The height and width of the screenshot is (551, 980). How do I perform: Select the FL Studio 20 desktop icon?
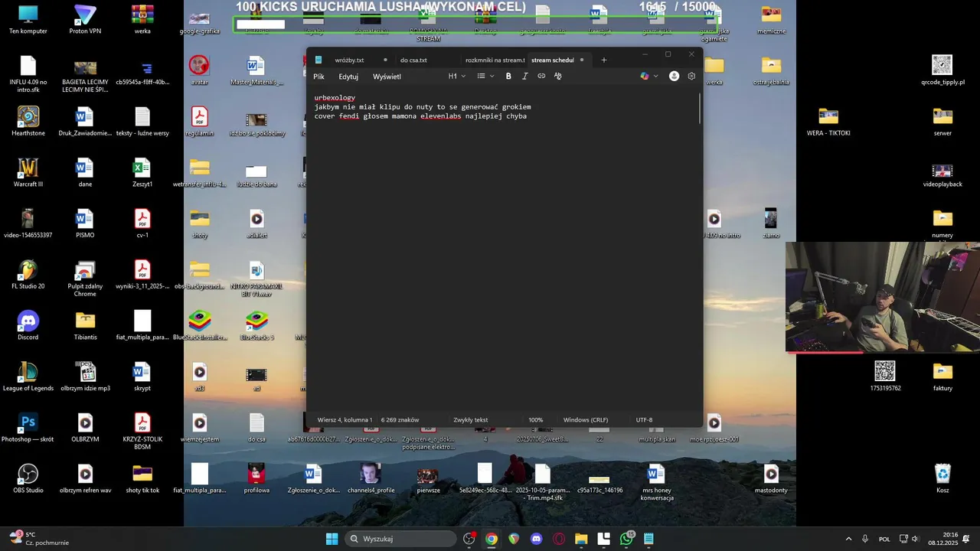pos(28,275)
